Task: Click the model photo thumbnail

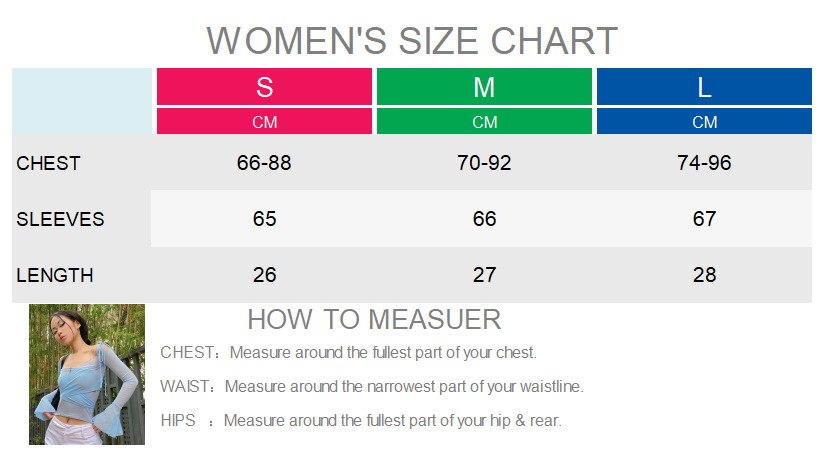Action: [87, 374]
